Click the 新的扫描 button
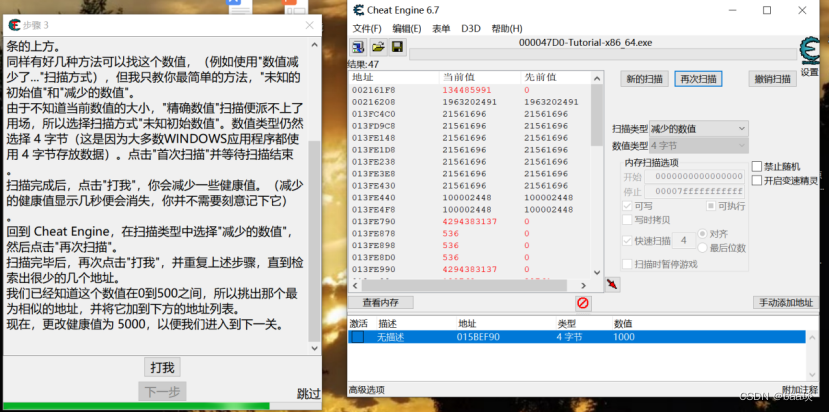 pyautogui.click(x=644, y=79)
